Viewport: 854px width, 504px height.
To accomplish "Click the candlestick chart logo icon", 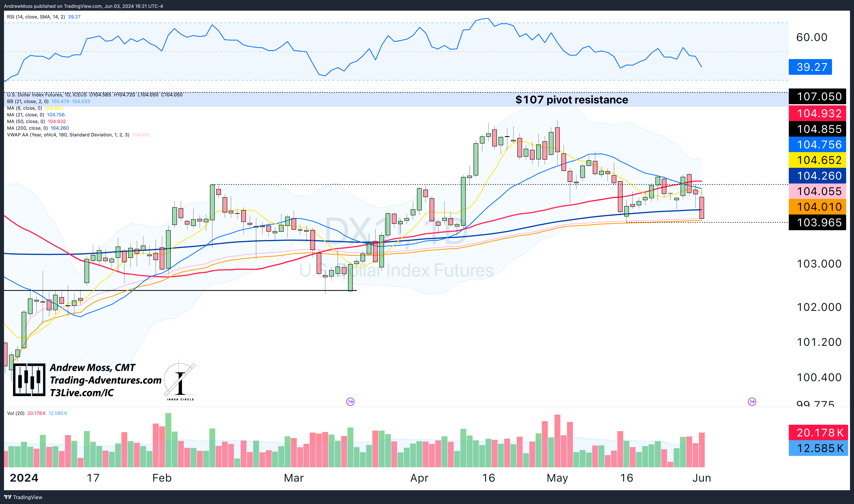I will click(x=29, y=380).
